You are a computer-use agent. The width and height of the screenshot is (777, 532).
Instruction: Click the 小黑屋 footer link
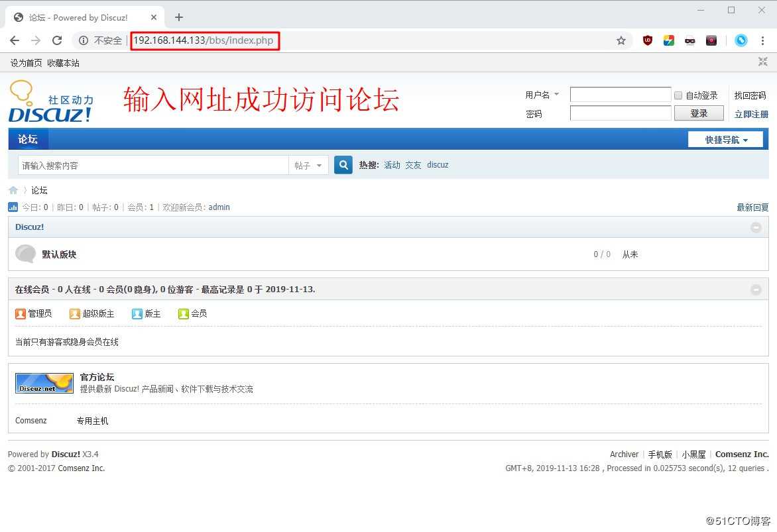tap(693, 454)
